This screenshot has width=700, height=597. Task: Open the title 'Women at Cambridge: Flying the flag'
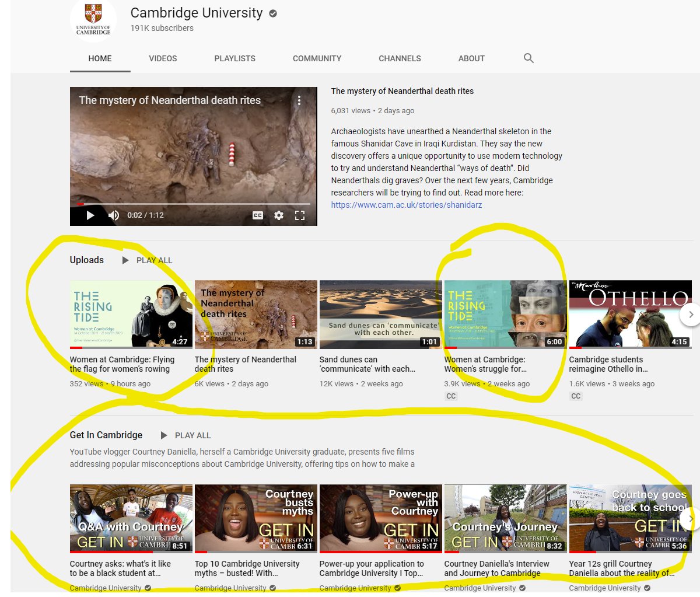pyautogui.click(x=122, y=364)
